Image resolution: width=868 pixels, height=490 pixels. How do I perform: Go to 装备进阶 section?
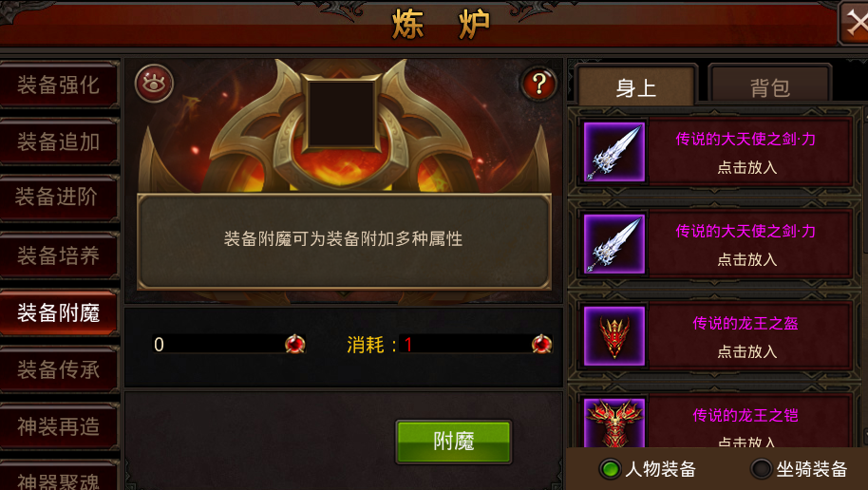pyautogui.click(x=59, y=198)
